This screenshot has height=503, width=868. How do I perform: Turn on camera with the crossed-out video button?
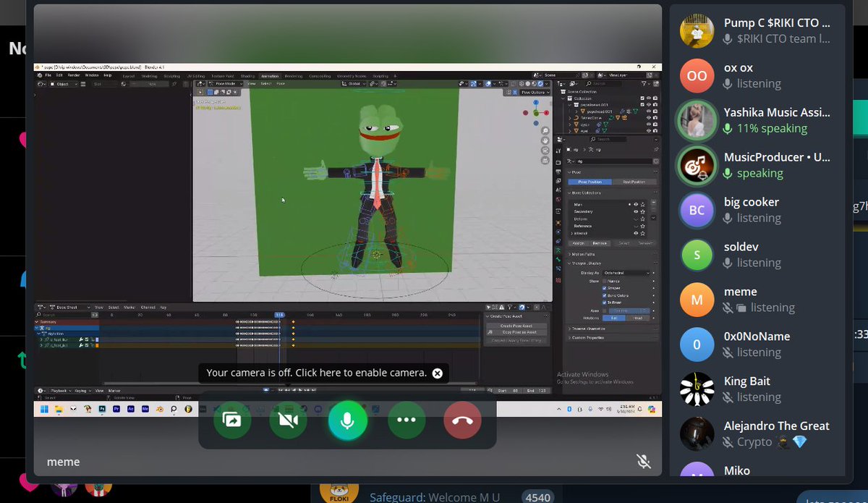tap(288, 420)
